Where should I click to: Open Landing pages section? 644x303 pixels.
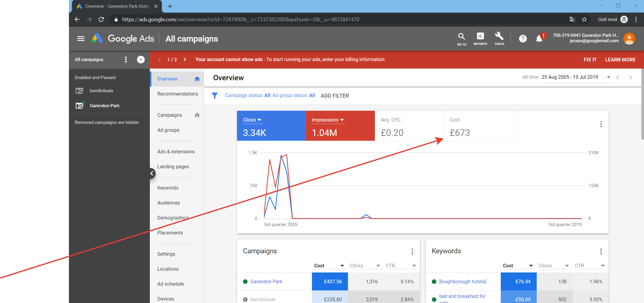coord(173,167)
